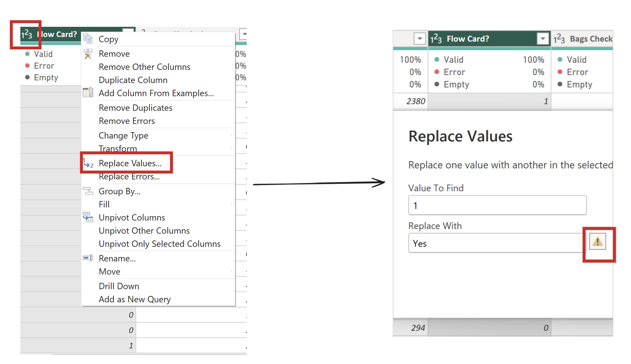This screenshot has height=364, width=631.
Task: Select Remove Duplicates menu entry
Action: 135,108
